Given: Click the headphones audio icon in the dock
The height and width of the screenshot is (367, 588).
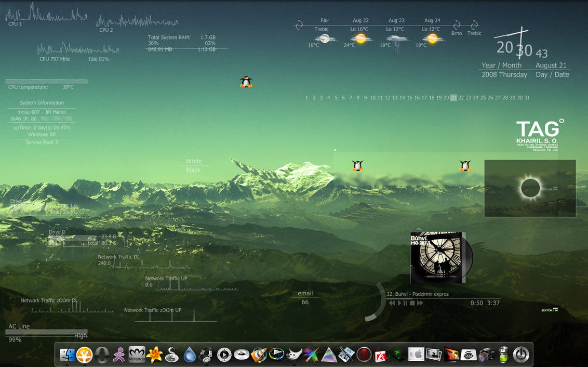Looking at the screenshot, I should tap(206, 355).
